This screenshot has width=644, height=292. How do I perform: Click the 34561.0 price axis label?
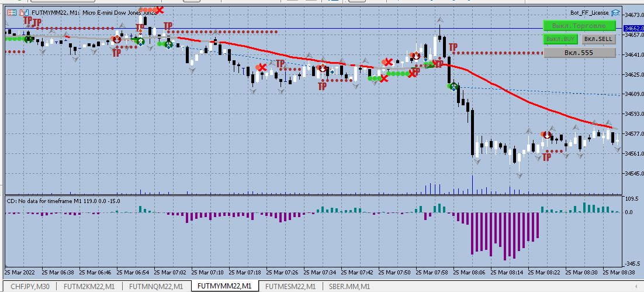(633, 153)
